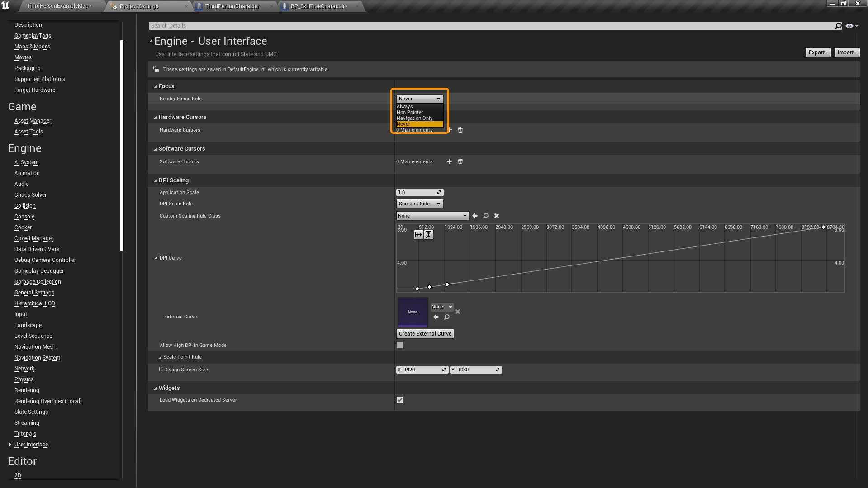Add element to Software Cursors map
The image size is (868, 488).
pyautogui.click(x=449, y=161)
